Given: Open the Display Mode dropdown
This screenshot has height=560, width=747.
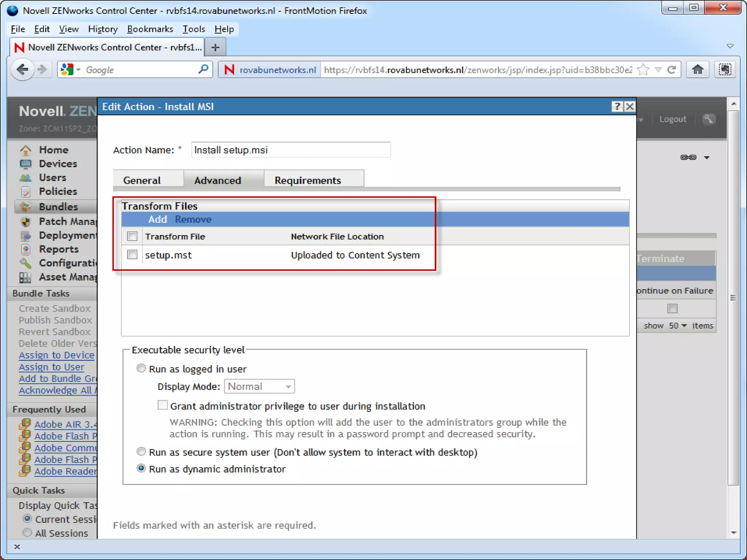Looking at the screenshot, I should tap(259, 386).
